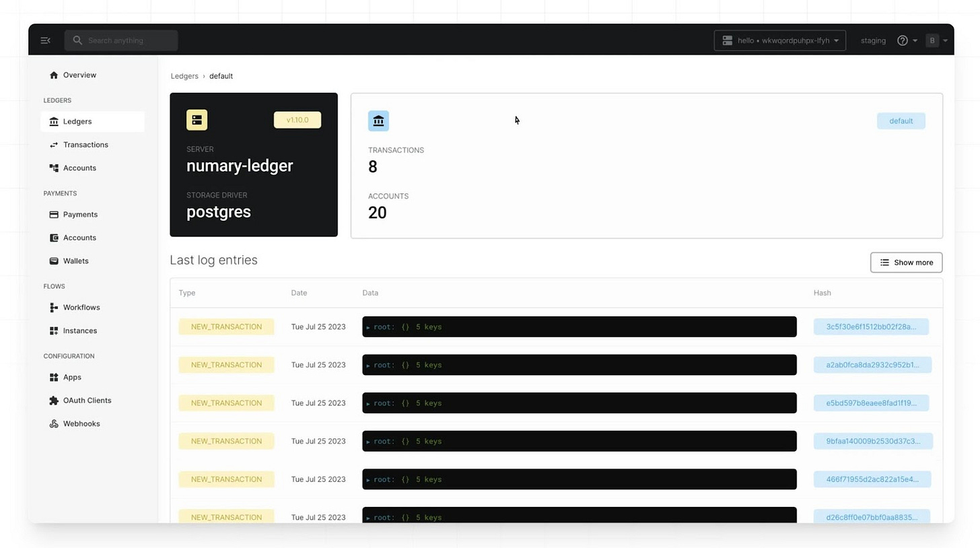Click the Payments section Accounts icon

[x=54, y=238]
